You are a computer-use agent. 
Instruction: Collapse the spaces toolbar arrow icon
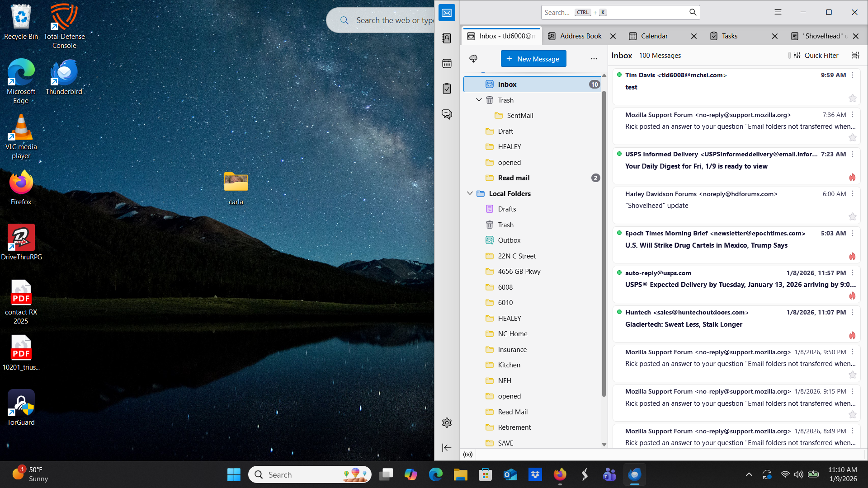(x=447, y=448)
